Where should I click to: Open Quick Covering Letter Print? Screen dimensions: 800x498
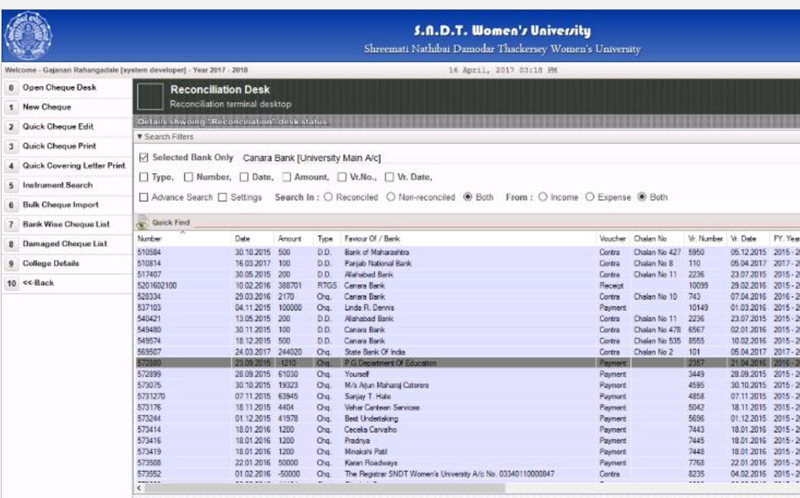click(x=67, y=166)
